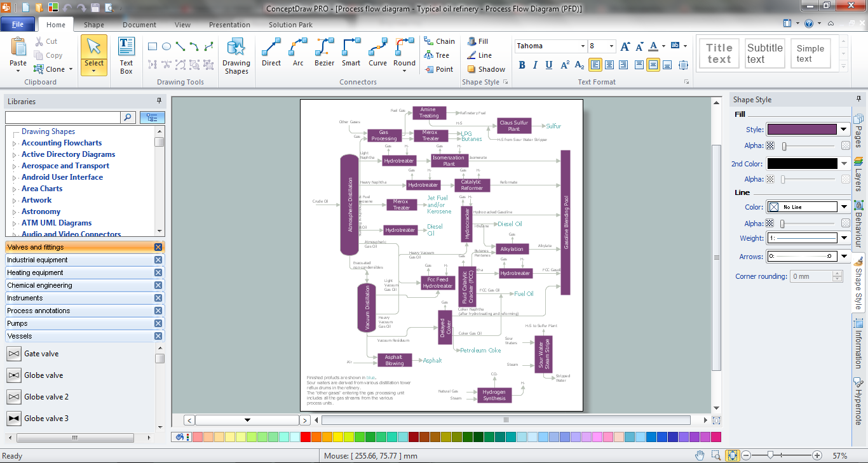Toggle center text alignment
This screenshot has width=868, height=463.
point(609,65)
